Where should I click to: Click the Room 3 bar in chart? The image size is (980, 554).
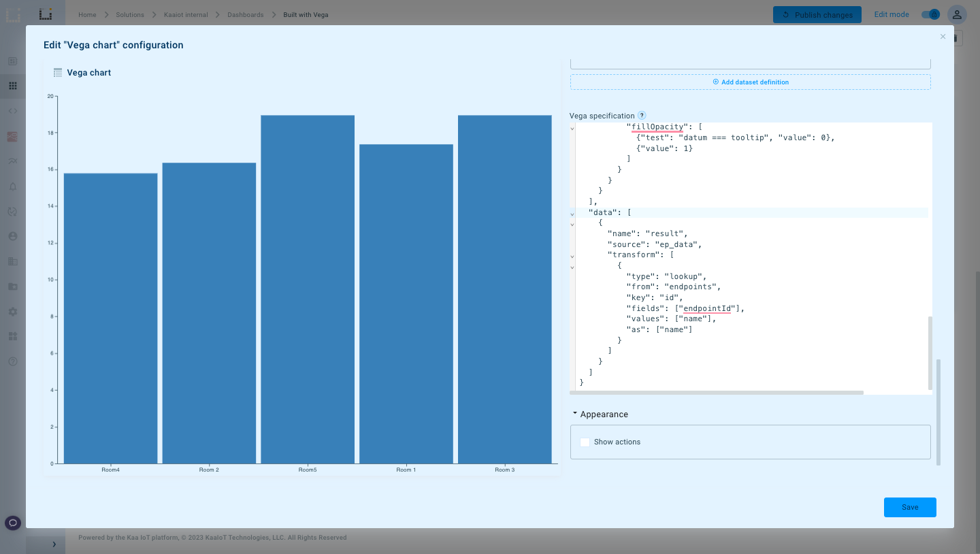[x=505, y=290]
